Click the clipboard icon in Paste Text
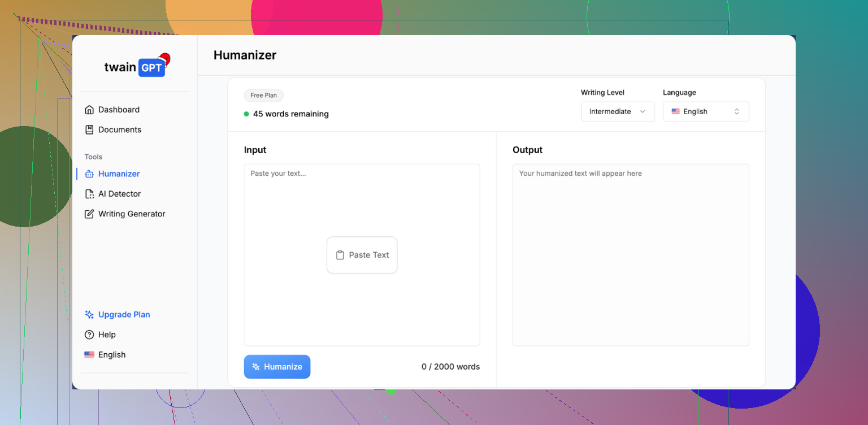Image resolution: width=868 pixels, height=425 pixels. [340, 255]
